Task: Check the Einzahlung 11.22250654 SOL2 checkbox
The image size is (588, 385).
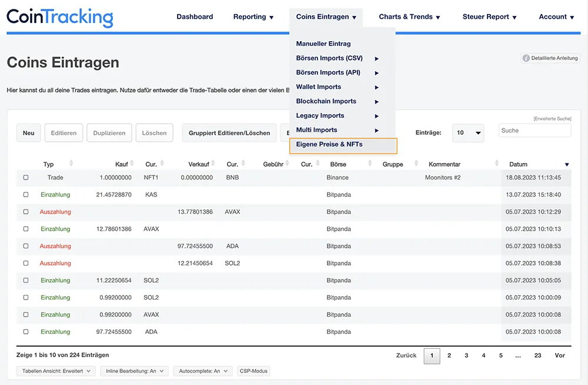Action: pyautogui.click(x=26, y=280)
